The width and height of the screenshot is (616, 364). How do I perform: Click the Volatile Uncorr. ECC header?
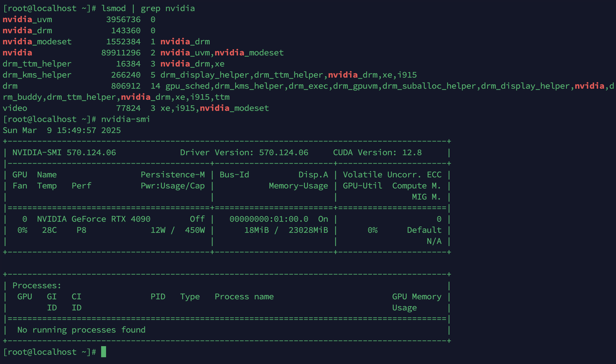(392, 175)
